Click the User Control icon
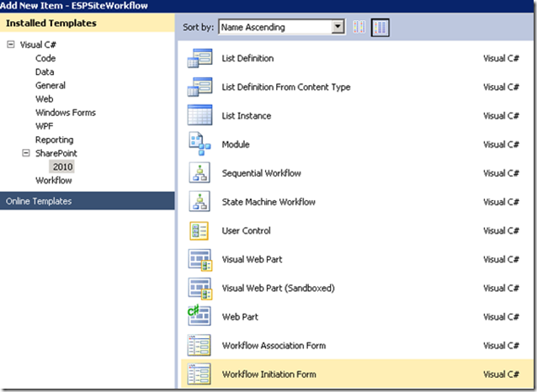 point(199,230)
